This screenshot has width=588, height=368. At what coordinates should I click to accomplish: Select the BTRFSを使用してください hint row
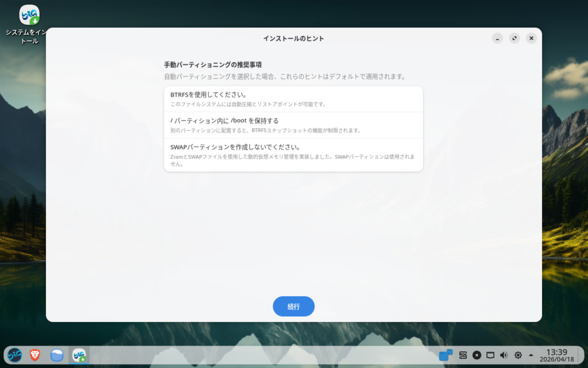[x=293, y=99]
